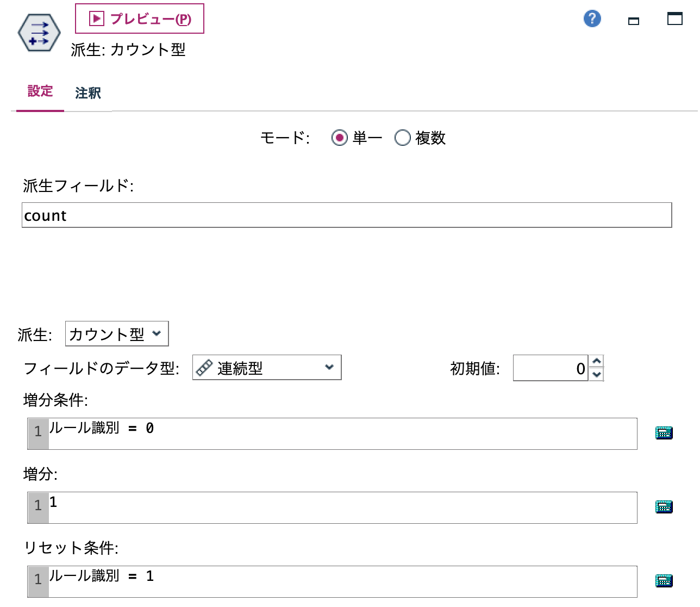Click the help question mark icon

pyautogui.click(x=592, y=18)
